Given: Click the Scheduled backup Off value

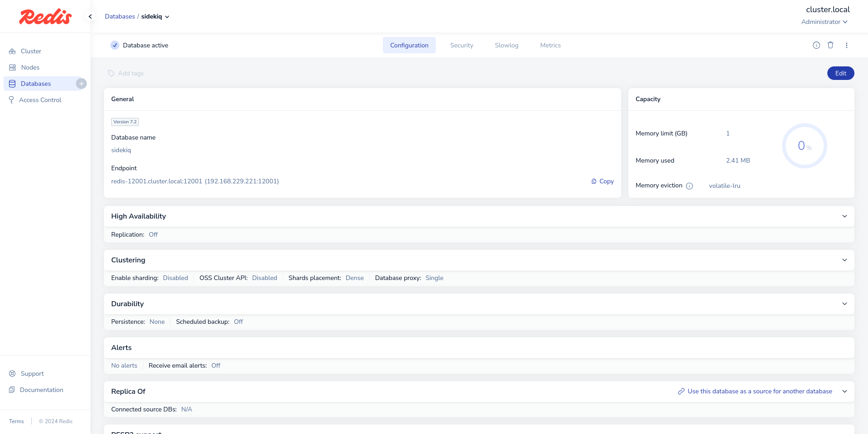Looking at the screenshot, I should (x=238, y=322).
